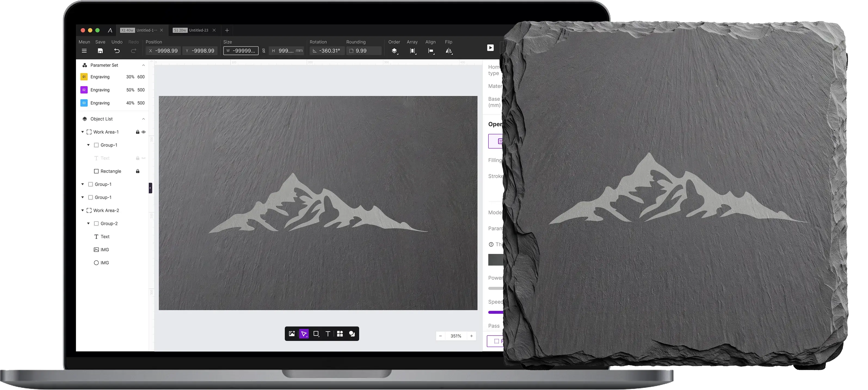The width and height of the screenshot is (868, 390).
Task: Click purple 02 Engraving swatch
Action: click(84, 90)
